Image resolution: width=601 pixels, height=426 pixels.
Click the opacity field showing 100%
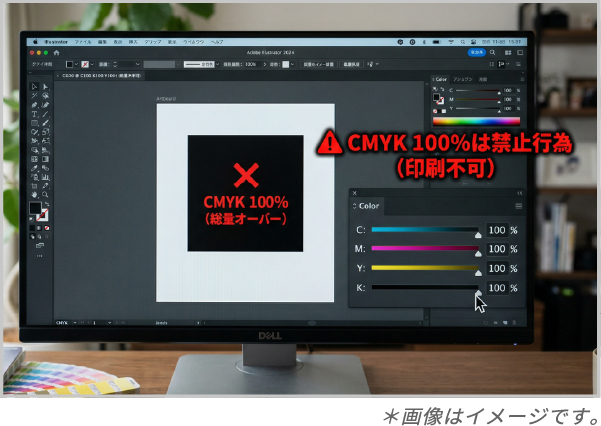pos(252,64)
